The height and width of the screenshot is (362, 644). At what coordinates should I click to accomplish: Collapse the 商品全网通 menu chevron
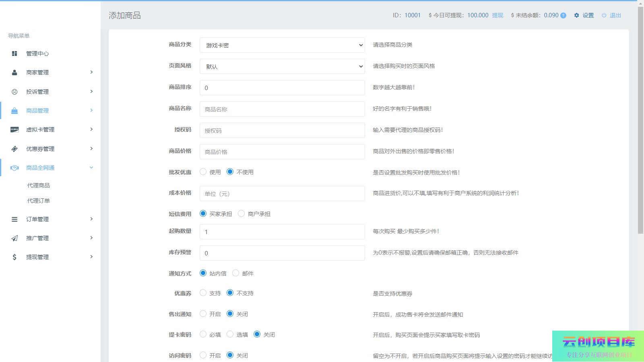point(91,168)
